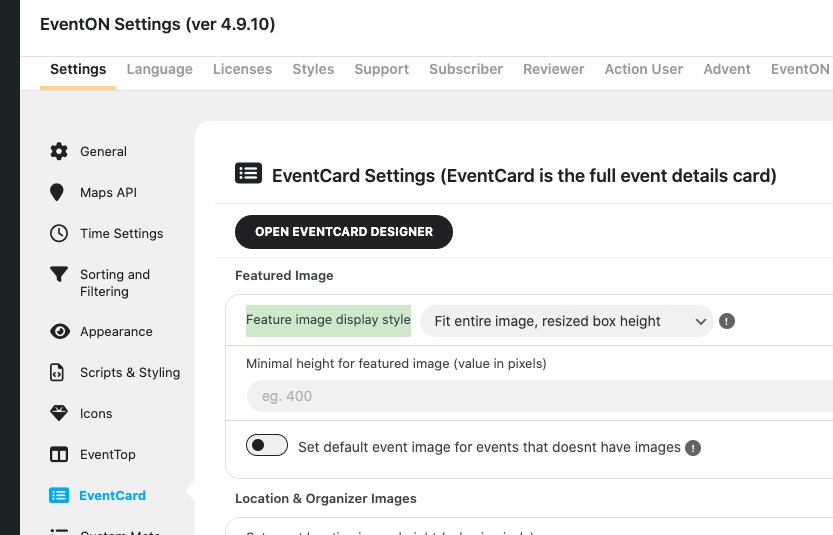The width and height of the screenshot is (833, 535).
Task: Open the EventCard sidebar section
Action: tap(112, 495)
